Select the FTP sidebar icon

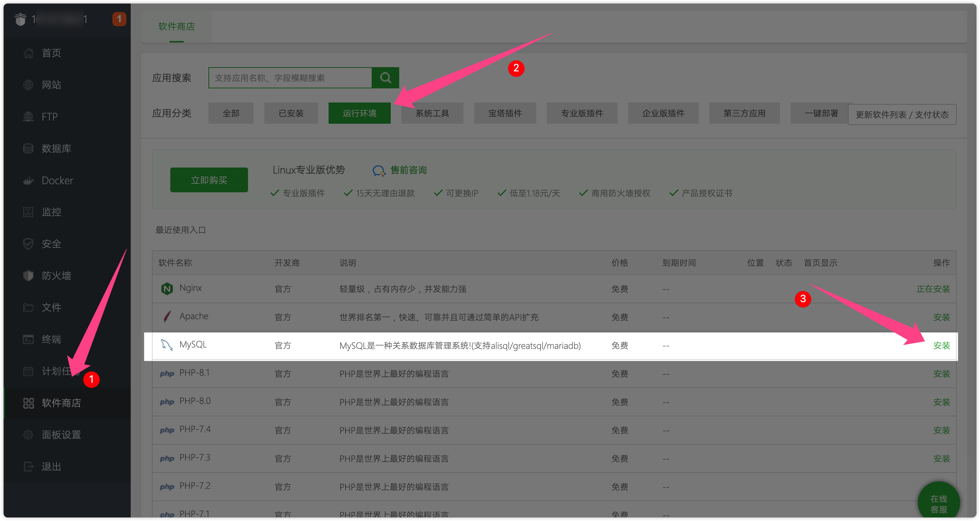pos(28,116)
